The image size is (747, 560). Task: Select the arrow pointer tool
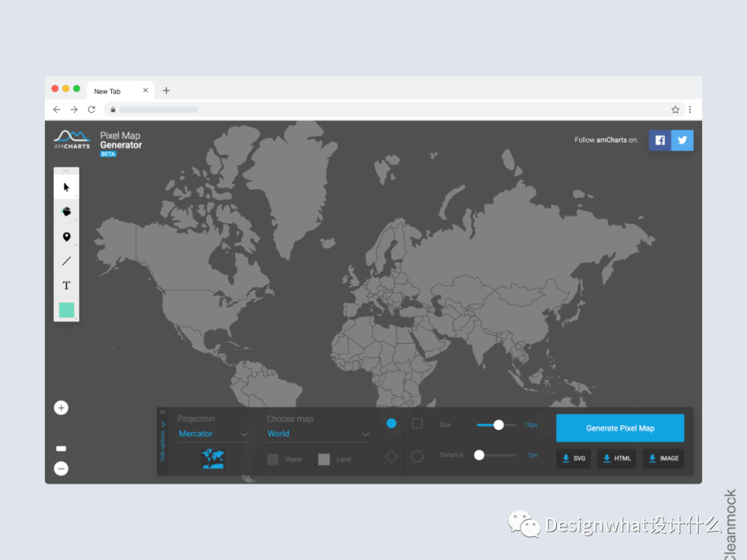(x=66, y=187)
